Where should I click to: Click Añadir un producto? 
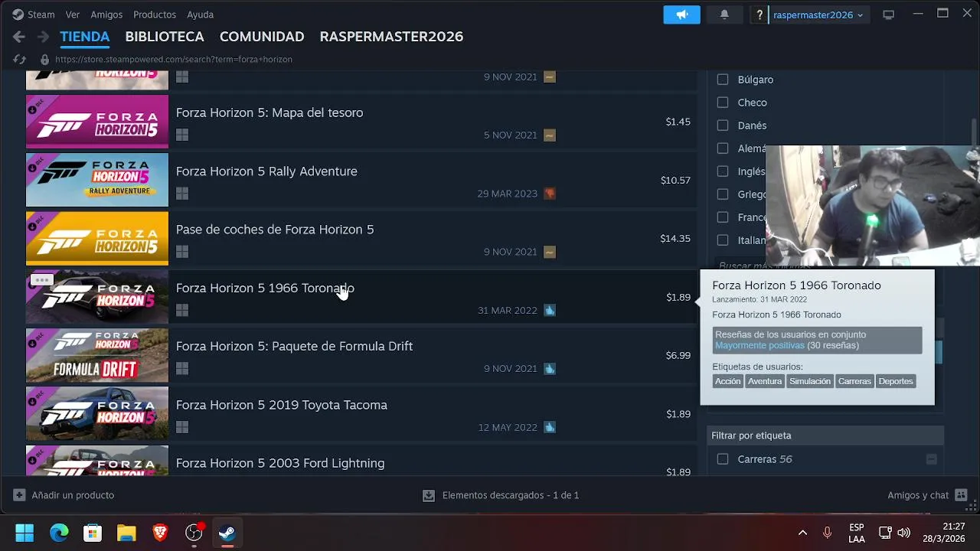pyautogui.click(x=64, y=495)
